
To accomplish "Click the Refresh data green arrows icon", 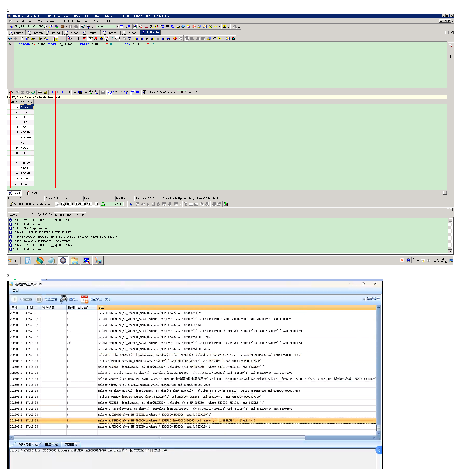I will [33, 92].
